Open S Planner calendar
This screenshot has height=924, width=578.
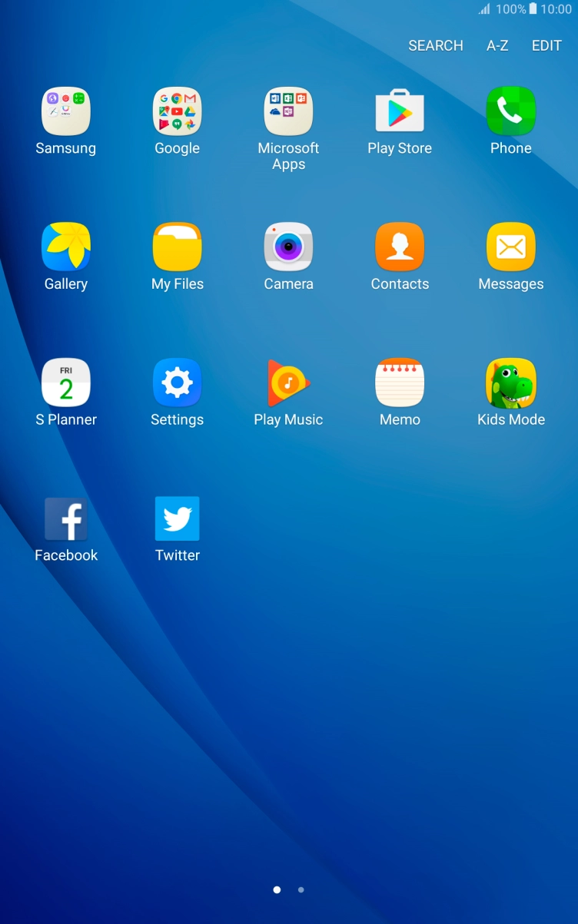point(66,383)
